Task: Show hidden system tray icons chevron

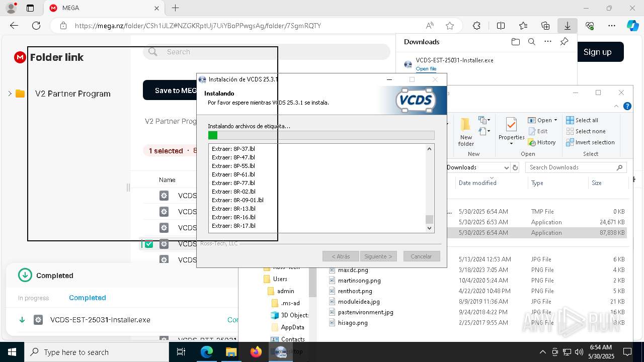Action: click(x=542, y=352)
